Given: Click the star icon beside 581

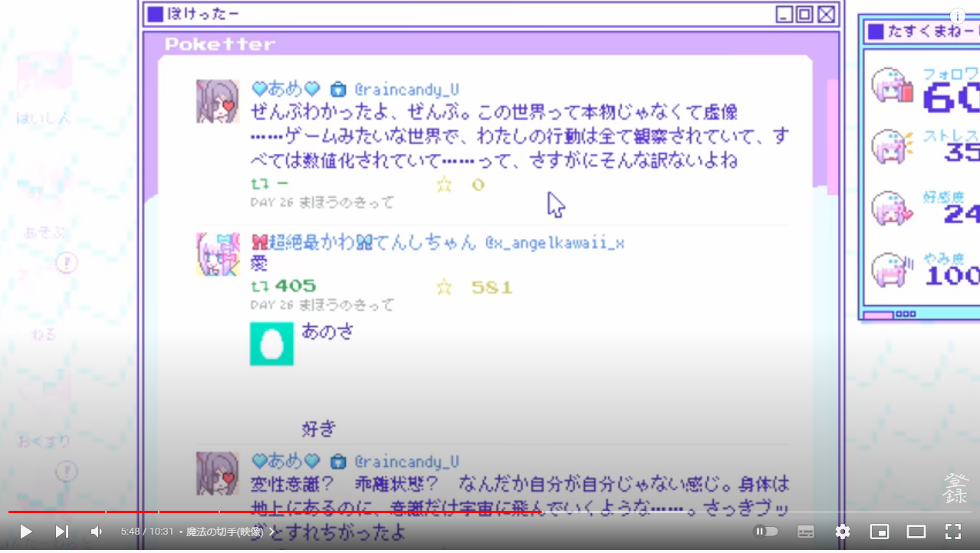Looking at the screenshot, I should point(444,287).
